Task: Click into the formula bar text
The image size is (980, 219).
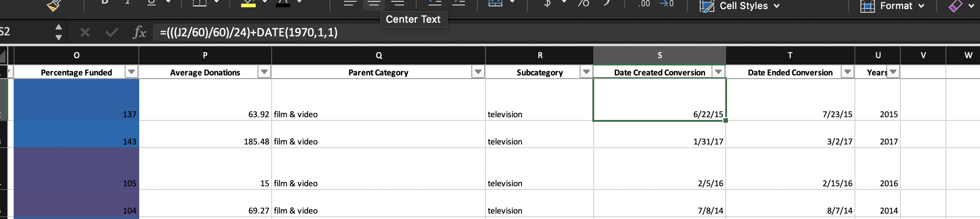Action: (x=249, y=32)
